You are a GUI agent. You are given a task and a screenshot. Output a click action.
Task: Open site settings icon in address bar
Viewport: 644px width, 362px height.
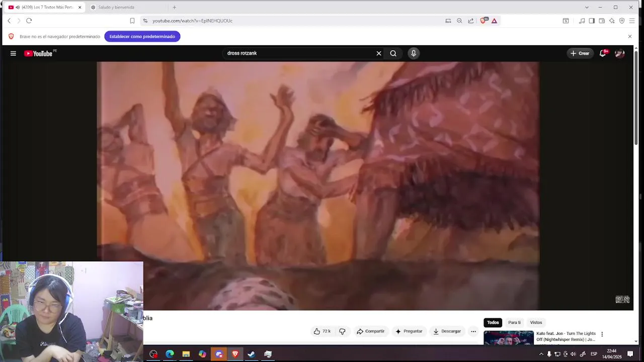pos(145,21)
